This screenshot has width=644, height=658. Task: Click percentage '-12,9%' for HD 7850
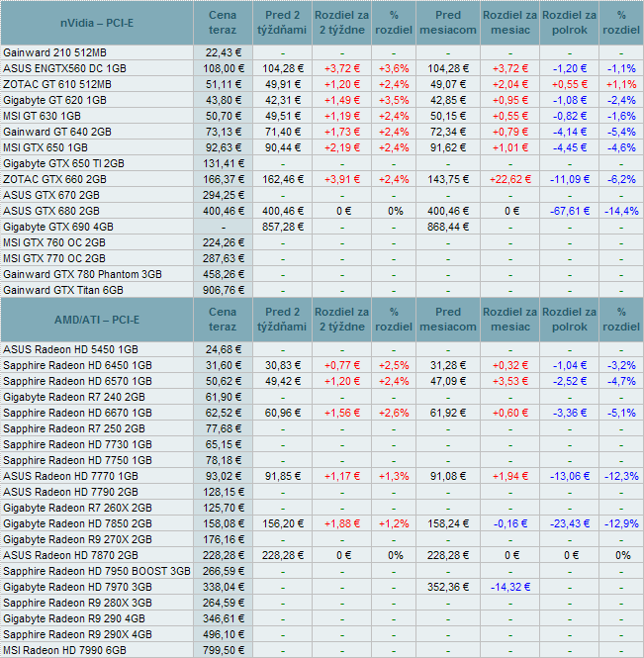click(x=621, y=523)
